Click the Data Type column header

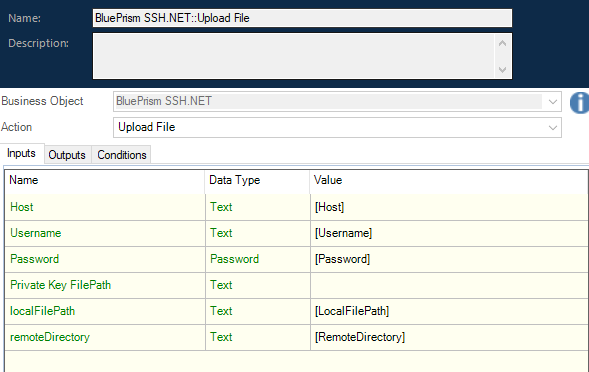pos(257,180)
